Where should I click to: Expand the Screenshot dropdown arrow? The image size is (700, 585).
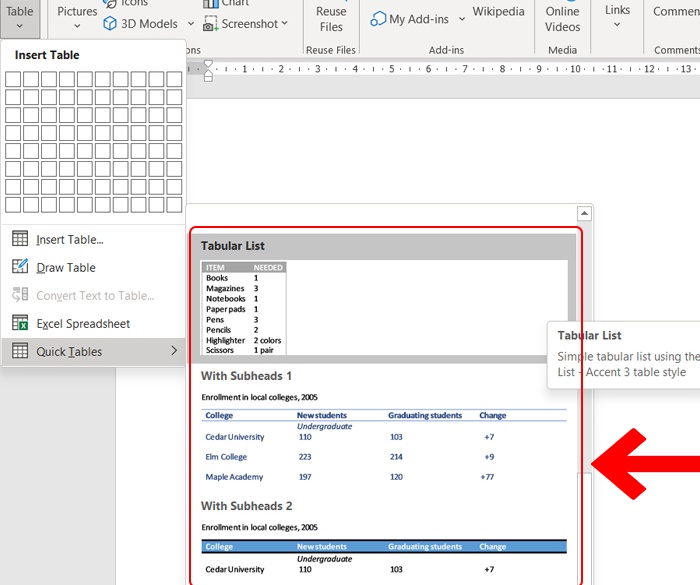tap(285, 23)
